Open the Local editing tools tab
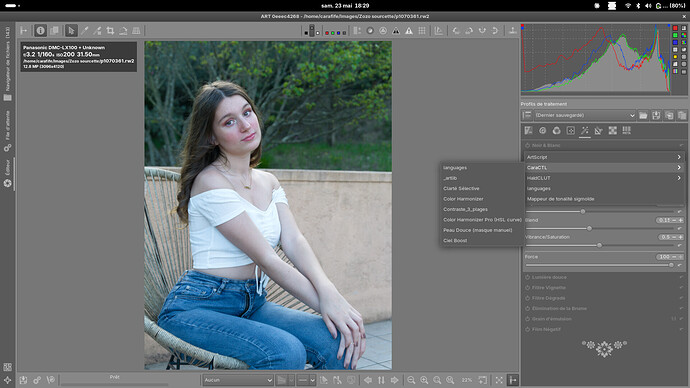 571,130
